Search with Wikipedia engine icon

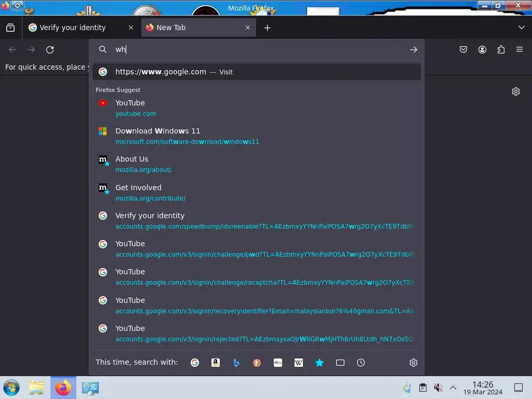299,363
